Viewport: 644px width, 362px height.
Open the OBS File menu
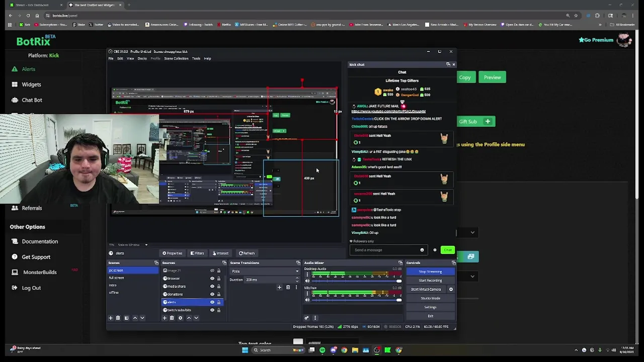[111, 58]
